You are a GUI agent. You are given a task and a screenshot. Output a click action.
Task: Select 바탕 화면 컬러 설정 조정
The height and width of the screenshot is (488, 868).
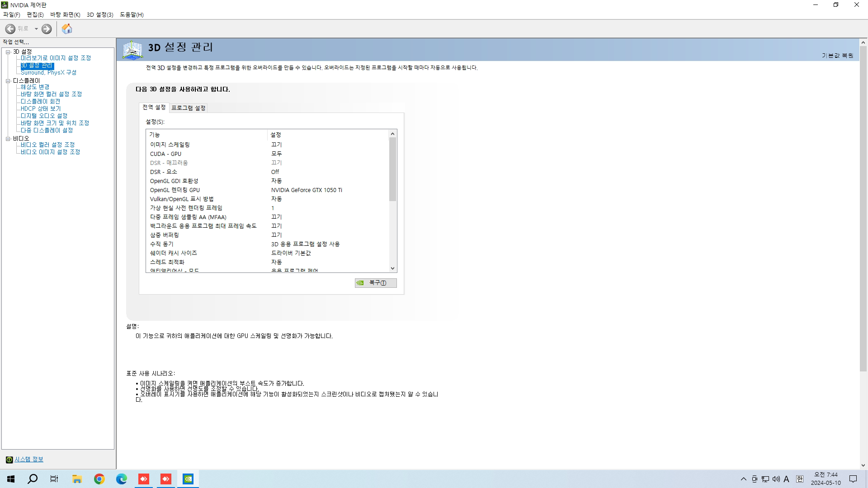(51, 94)
